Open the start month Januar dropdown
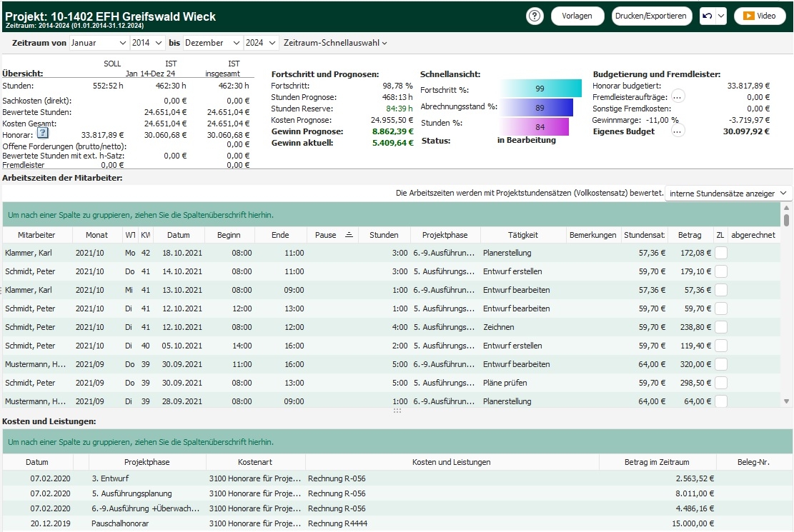 tap(99, 43)
